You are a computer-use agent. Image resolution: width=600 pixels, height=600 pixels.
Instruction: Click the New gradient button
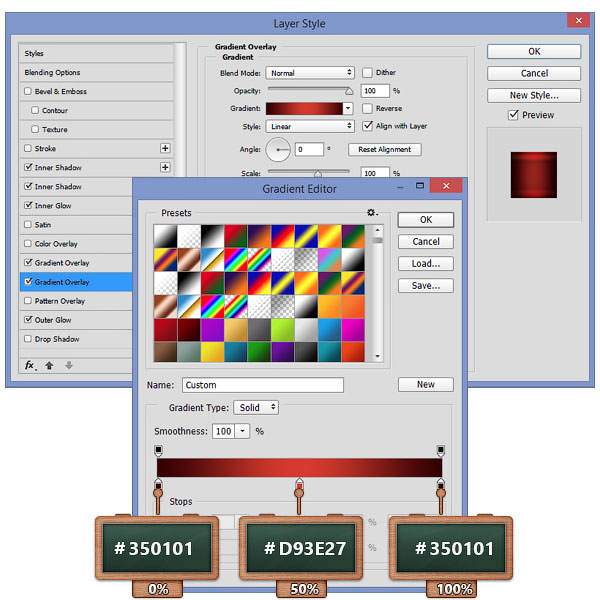coord(426,384)
